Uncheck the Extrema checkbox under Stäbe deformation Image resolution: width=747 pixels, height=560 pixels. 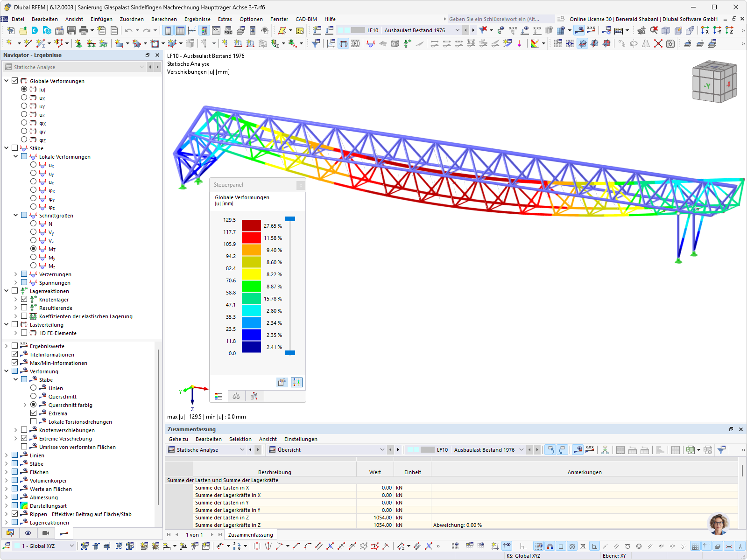[34, 413]
